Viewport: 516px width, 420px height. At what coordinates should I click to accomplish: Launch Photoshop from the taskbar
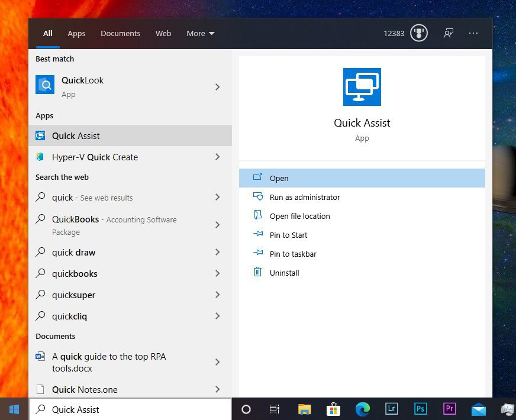420,409
